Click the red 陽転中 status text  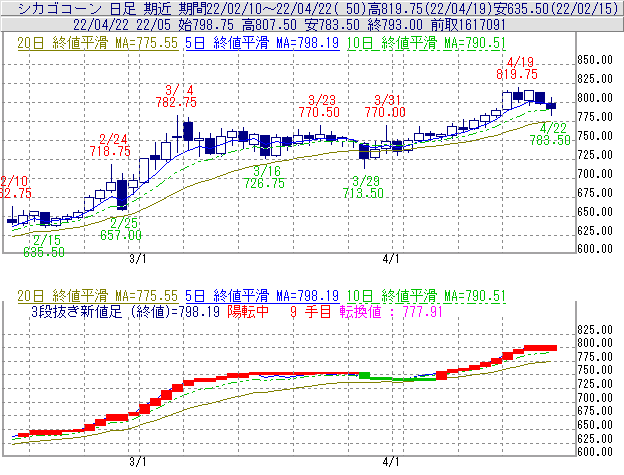click(x=248, y=311)
